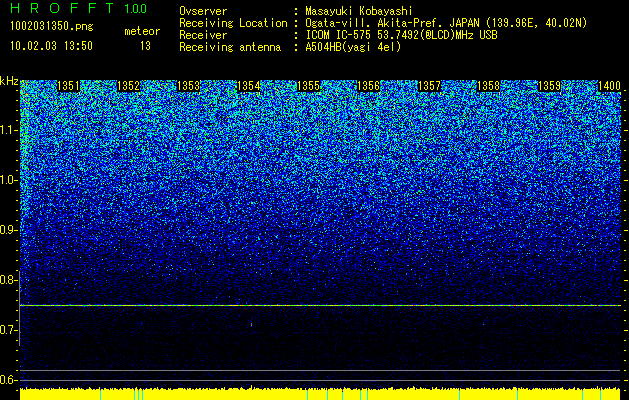Select observer name Masayuki Kobayashi
This screenshot has height=400, width=629.
(359, 11)
